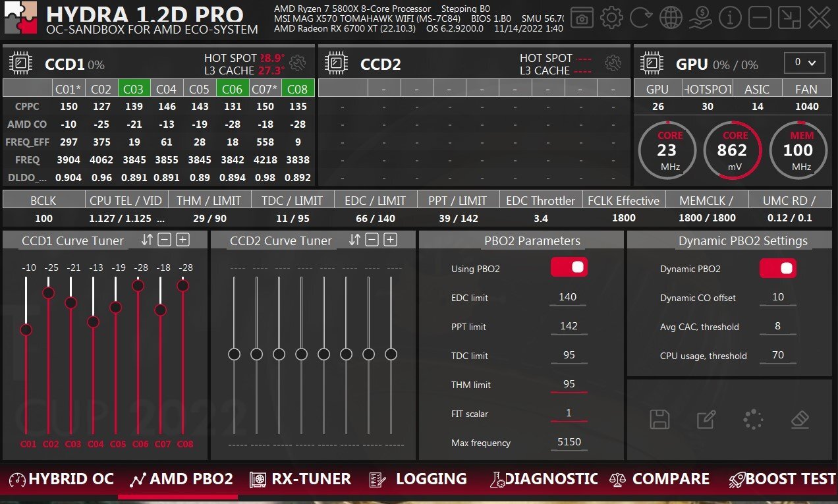This screenshot has width=838, height=504.
Task: Click the EDC Throttler column header
Action: click(x=540, y=200)
